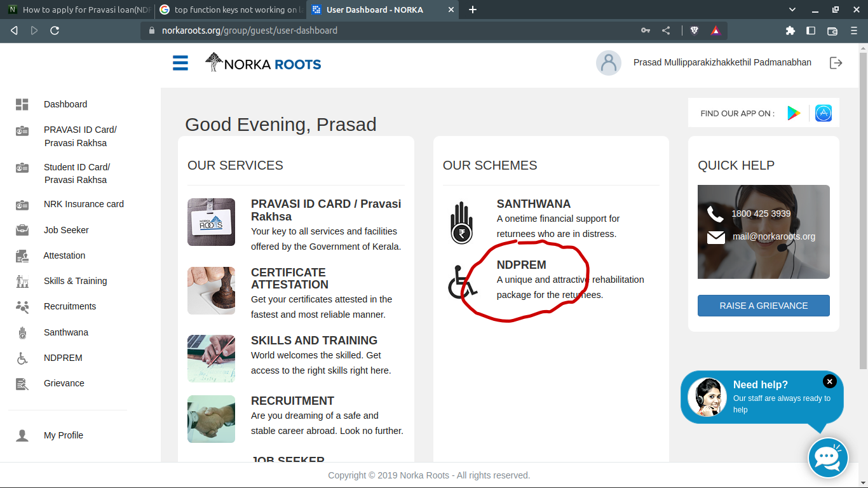Image resolution: width=868 pixels, height=488 pixels.
Task: Open the hamburger menu icon
Action: tap(180, 63)
